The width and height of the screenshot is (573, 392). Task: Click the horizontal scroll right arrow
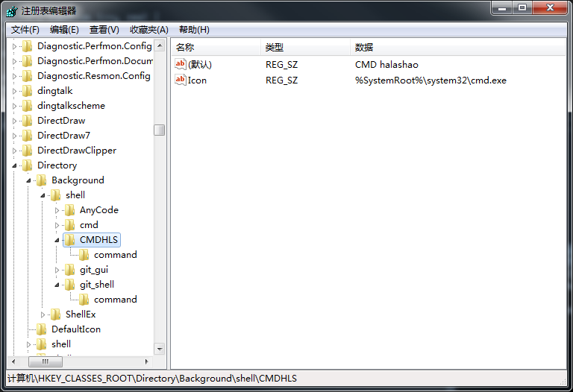147,361
